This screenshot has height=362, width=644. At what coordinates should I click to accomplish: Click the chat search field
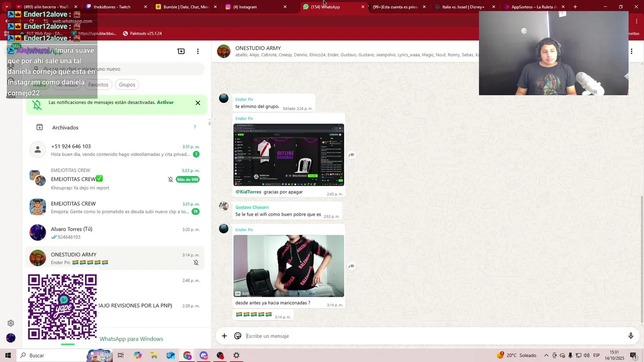tap(117, 69)
